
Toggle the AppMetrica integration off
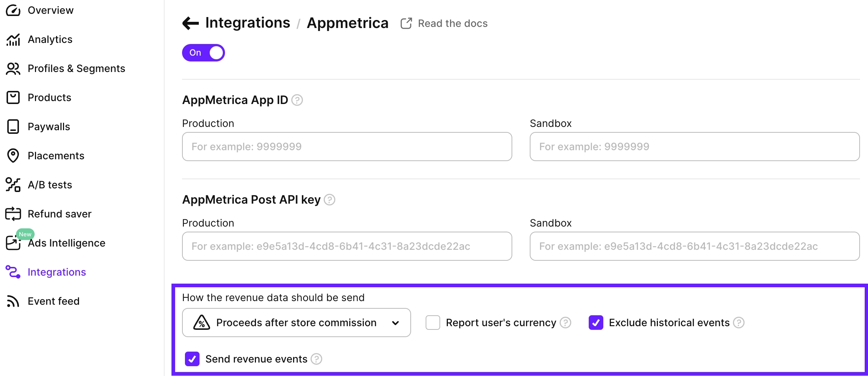[x=203, y=52]
